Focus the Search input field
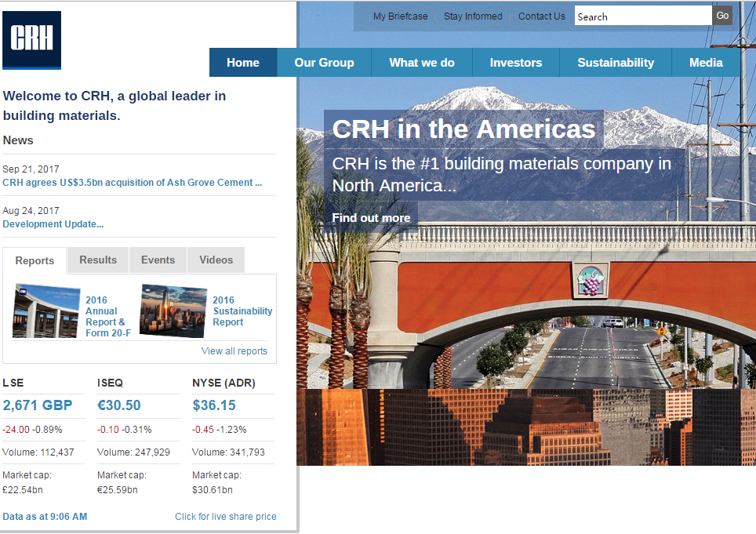Image resolution: width=756 pixels, height=534 pixels. click(x=643, y=16)
